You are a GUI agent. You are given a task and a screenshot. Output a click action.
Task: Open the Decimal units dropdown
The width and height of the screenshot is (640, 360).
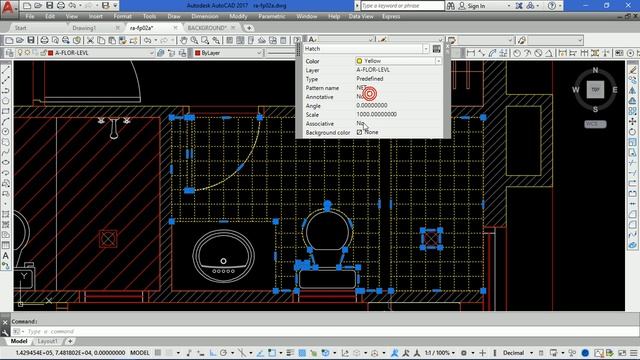point(531,353)
